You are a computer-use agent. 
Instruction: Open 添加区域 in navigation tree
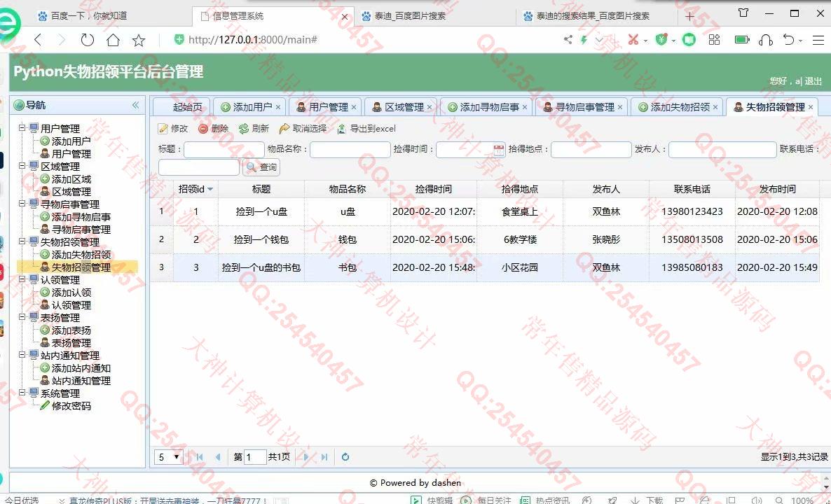(x=71, y=179)
